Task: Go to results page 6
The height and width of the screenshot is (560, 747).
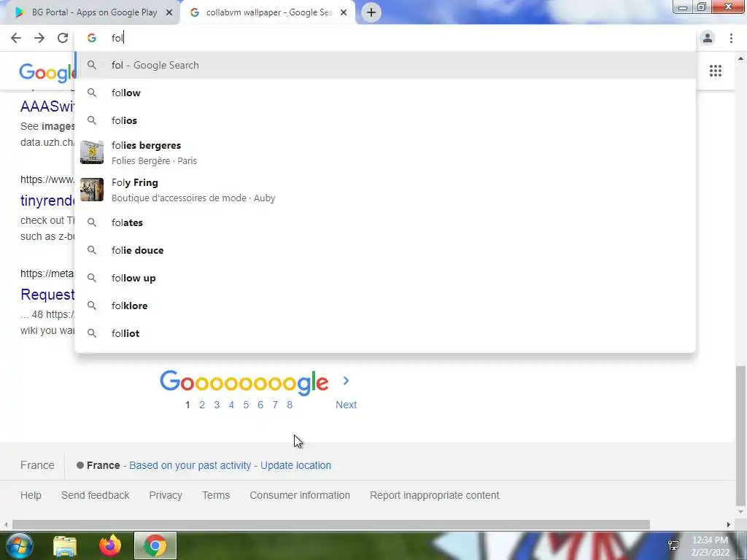Action: point(260,405)
